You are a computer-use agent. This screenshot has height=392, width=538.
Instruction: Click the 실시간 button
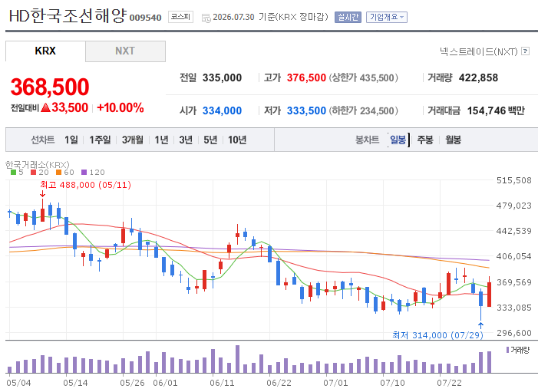pos(348,17)
